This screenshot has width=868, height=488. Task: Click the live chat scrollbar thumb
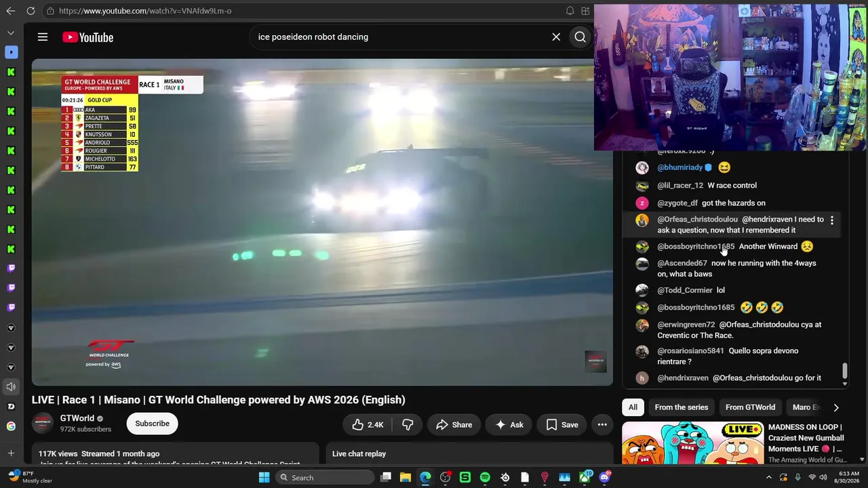[845, 371]
